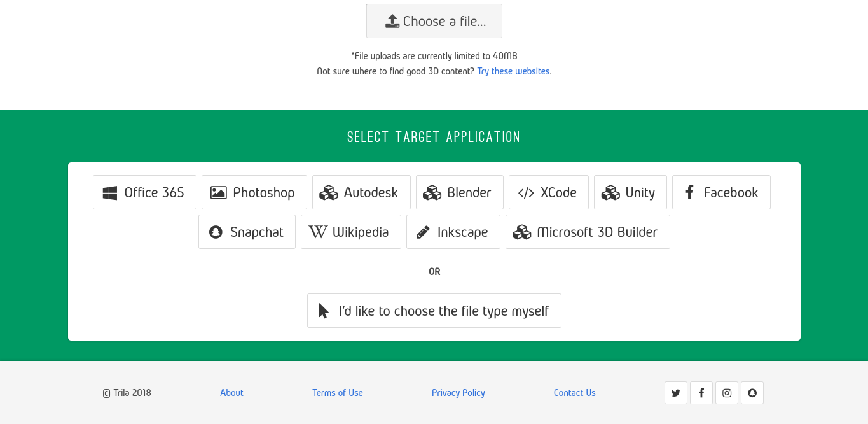
Task: Pick Blender as target application
Action: tap(460, 192)
